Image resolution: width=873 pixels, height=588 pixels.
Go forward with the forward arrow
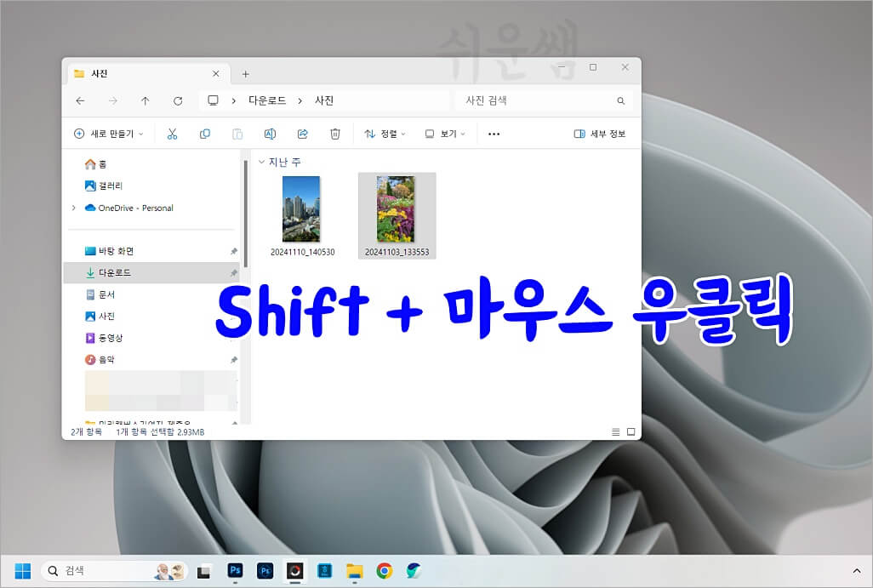click(x=113, y=100)
